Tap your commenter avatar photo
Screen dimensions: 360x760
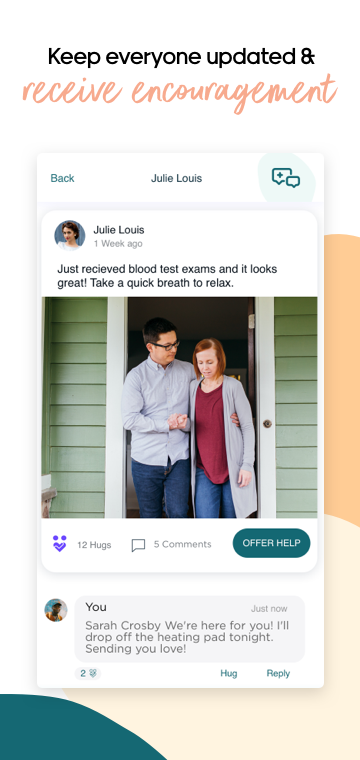(x=56, y=610)
